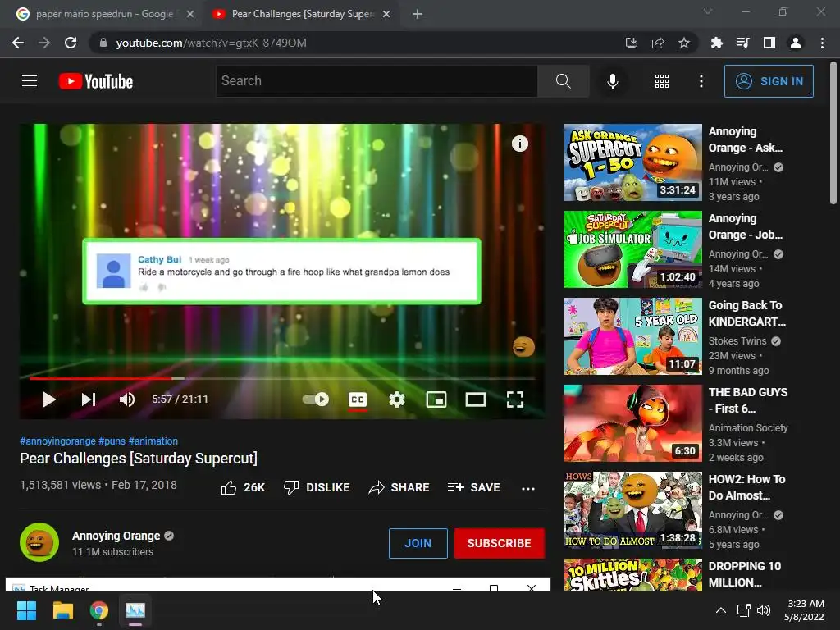Image resolution: width=840 pixels, height=630 pixels.
Task: Open Going Back To KINDERGARTEN thumbnail
Action: tap(632, 336)
